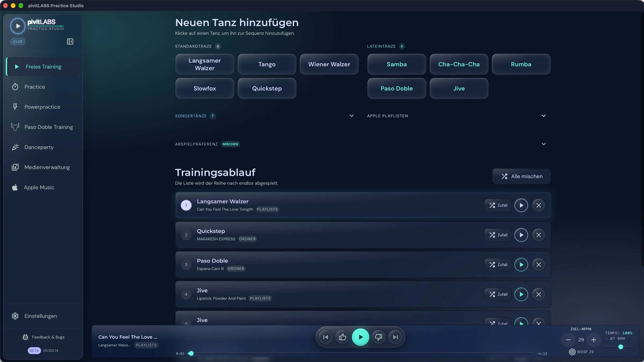Open Paso Doble Training in the sidebar

[43, 127]
